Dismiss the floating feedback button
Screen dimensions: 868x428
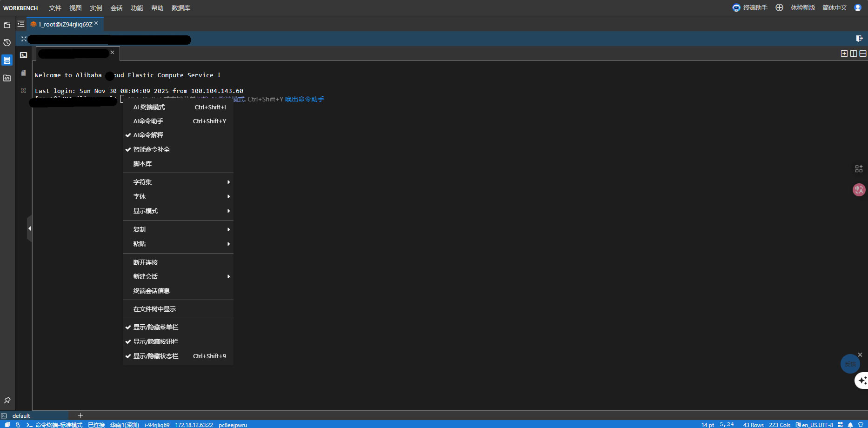tap(860, 354)
